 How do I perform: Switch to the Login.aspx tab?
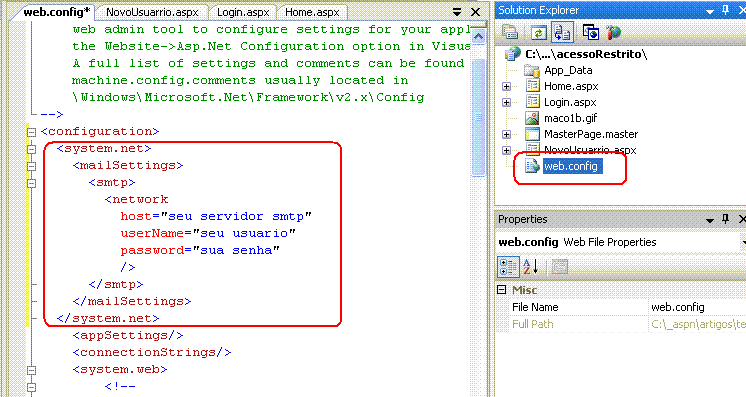[x=243, y=12]
